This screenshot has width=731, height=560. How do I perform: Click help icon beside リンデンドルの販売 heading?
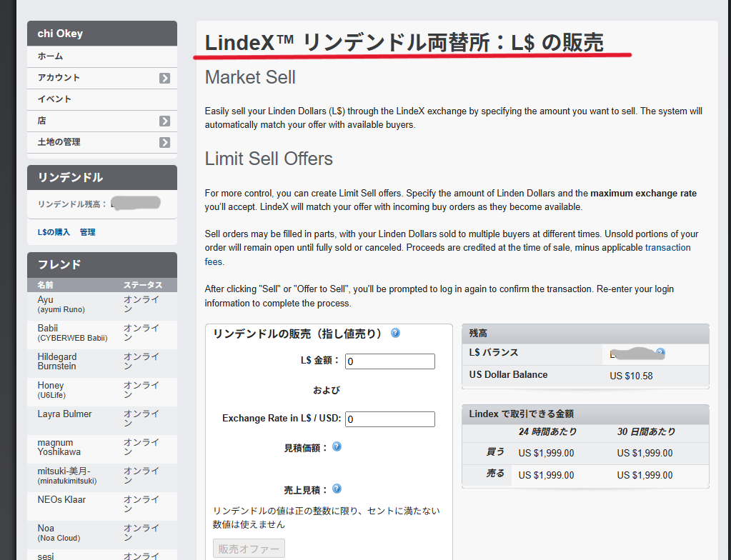tap(395, 333)
